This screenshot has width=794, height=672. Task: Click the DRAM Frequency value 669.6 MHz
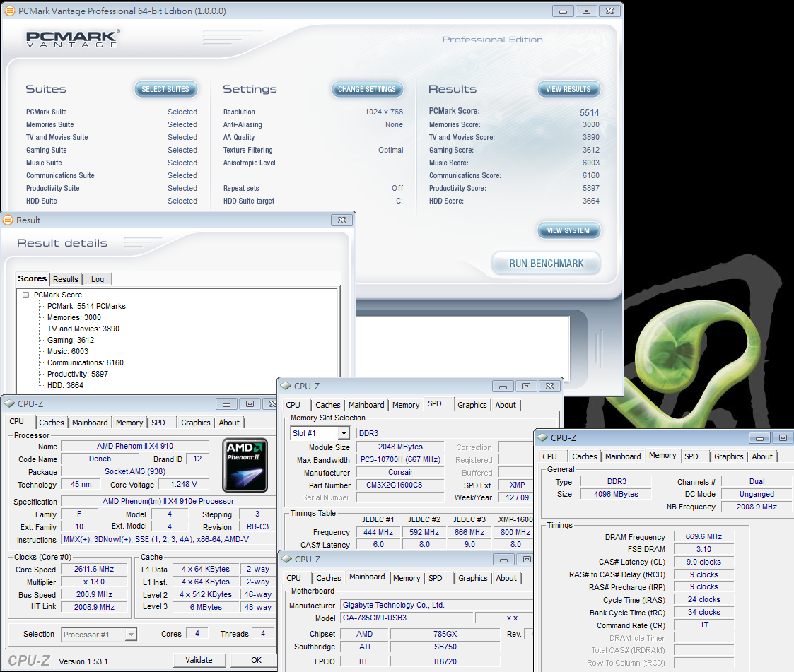click(703, 536)
